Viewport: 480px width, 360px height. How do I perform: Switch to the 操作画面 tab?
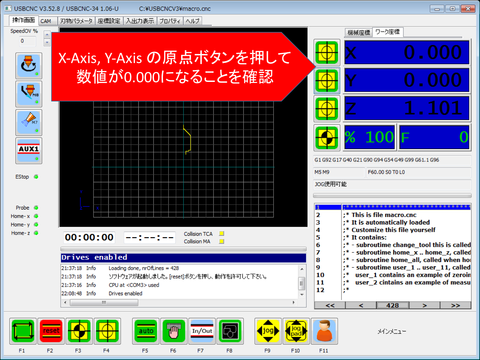coord(23,20)
